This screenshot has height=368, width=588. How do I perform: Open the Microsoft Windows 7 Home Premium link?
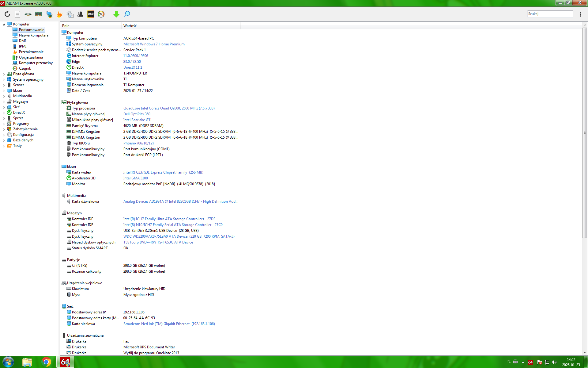pyautogui.click(x=154, y=44)
